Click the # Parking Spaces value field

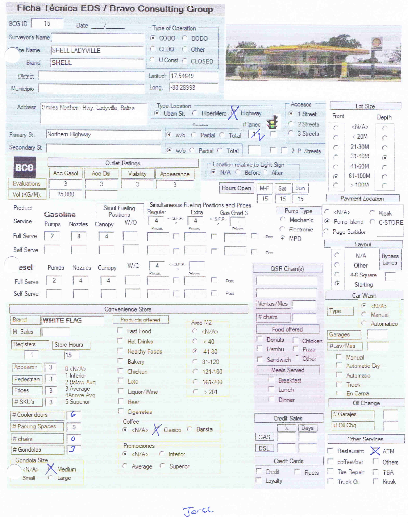(74, 427)
